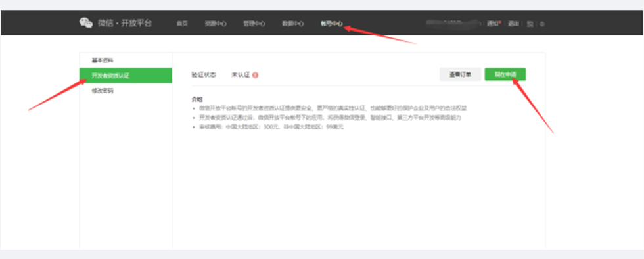
Task: Click the round icon at far right of header
Action: tap(542, 24)
